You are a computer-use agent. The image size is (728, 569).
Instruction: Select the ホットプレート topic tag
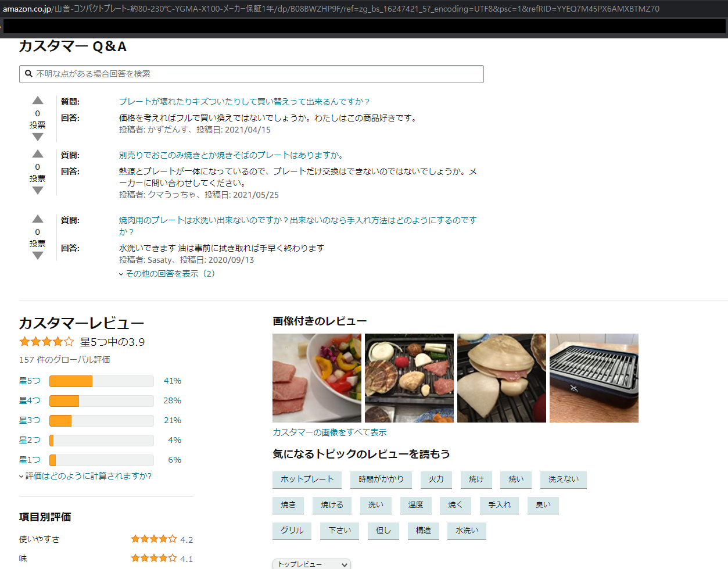coord(307,479)
